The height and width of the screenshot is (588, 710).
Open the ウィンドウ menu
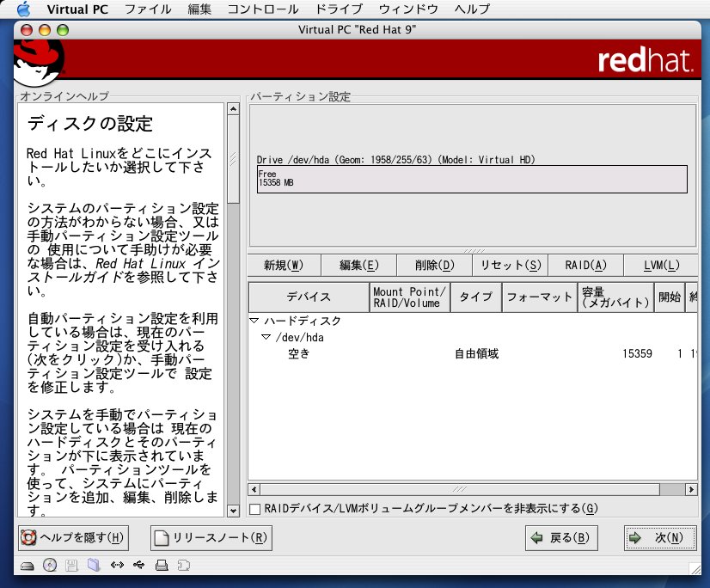click(408, 9)
